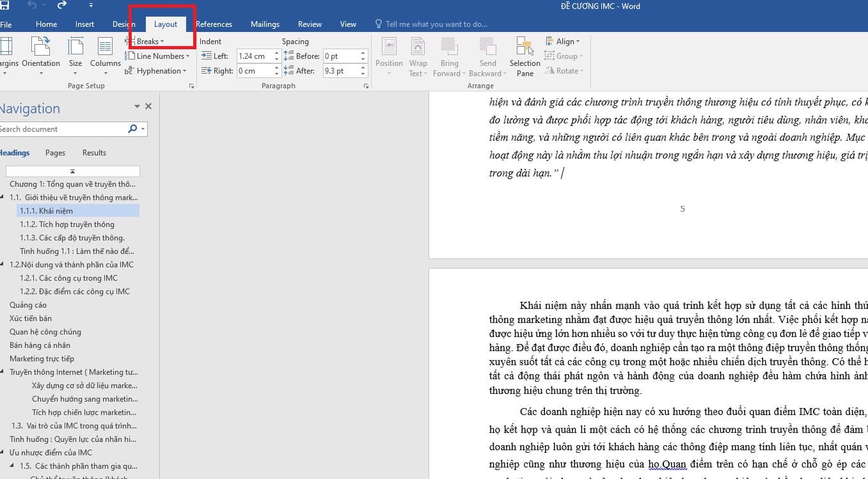The width and height of the screenshot is (868, 479).
Task: Open the Align dropdown
Action: [562, 42]
